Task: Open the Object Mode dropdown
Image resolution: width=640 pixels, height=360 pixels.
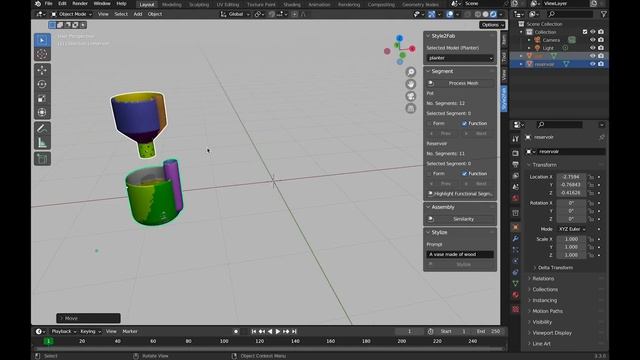Action: point(71,14)
